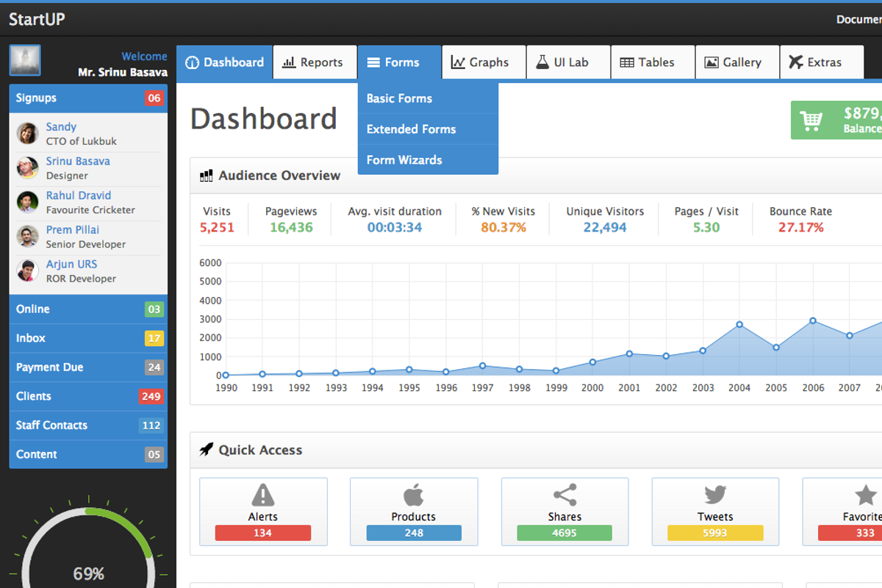The width and height of the screenshot is (882, 588).
Task: Click the Products 248 count badge
Action: (x=414, y=533)
